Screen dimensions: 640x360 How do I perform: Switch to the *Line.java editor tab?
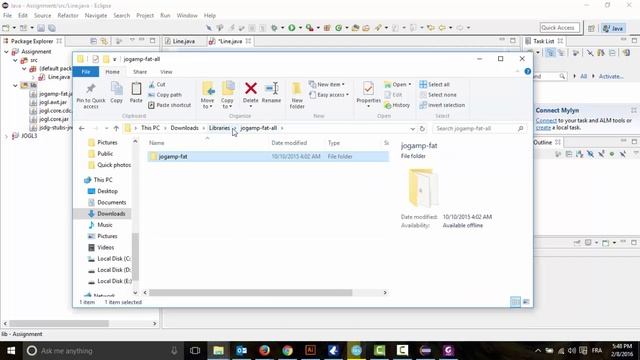pos(230,41)
